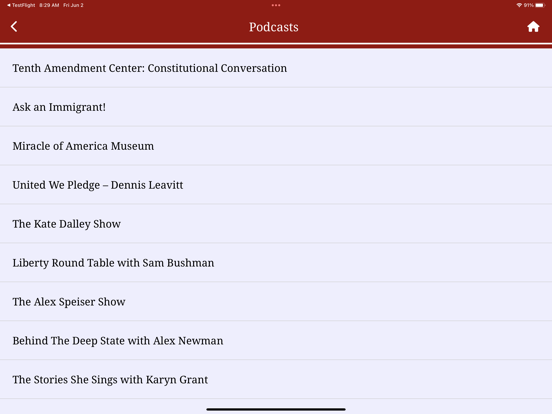
Task: Open Tenth Amendment Center: Constitutional Conversation podcast
Action: point(276,68)
